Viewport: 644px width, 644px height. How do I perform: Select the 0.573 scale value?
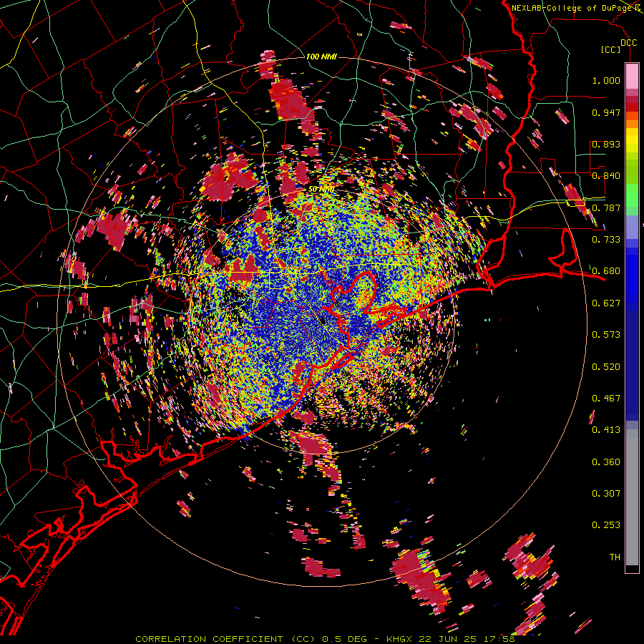(x=606, y=335)
